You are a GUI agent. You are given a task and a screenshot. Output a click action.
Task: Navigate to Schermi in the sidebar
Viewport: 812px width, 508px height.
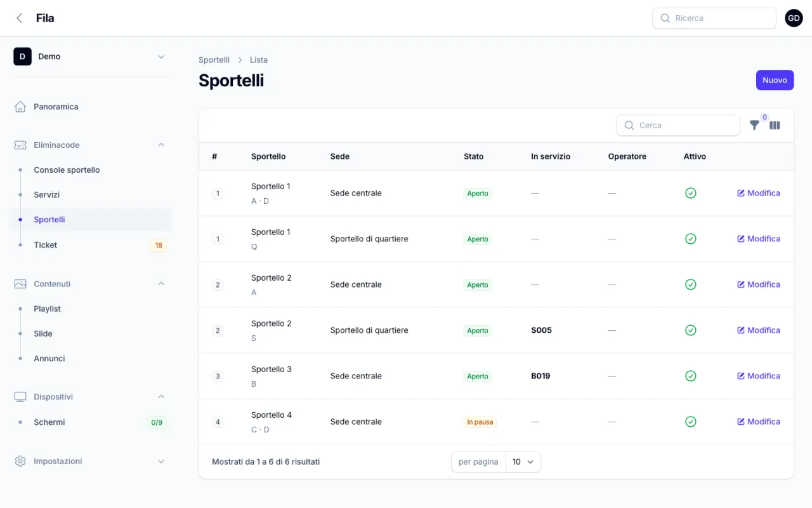(90, 422)
